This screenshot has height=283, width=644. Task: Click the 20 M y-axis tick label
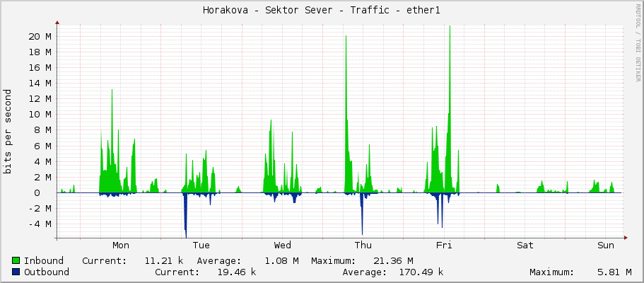[x=38, y=36]
